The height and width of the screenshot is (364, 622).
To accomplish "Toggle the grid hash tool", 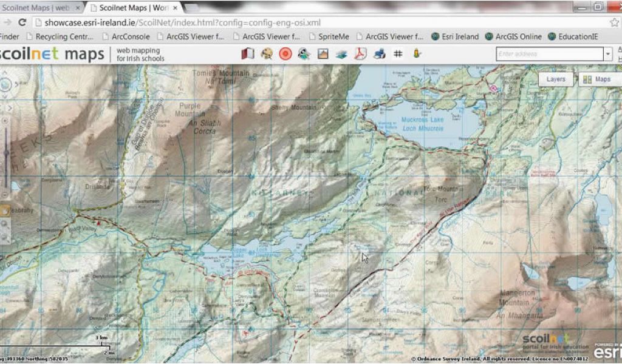I will 398,53.
